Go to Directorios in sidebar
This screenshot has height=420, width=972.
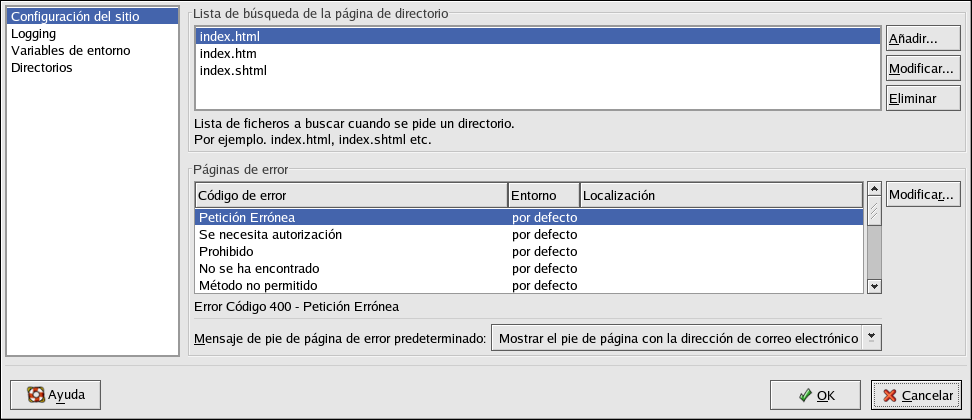pyautogui.click(x=41, y=67)
